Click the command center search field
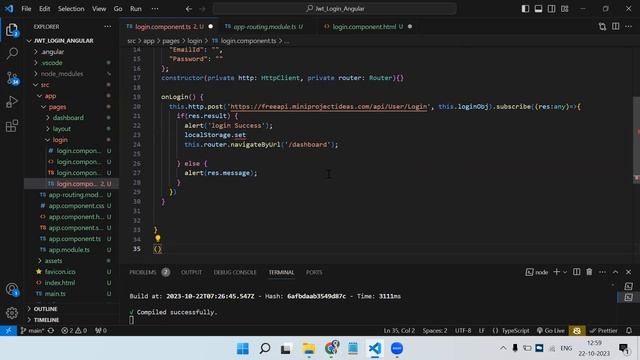 335,9
